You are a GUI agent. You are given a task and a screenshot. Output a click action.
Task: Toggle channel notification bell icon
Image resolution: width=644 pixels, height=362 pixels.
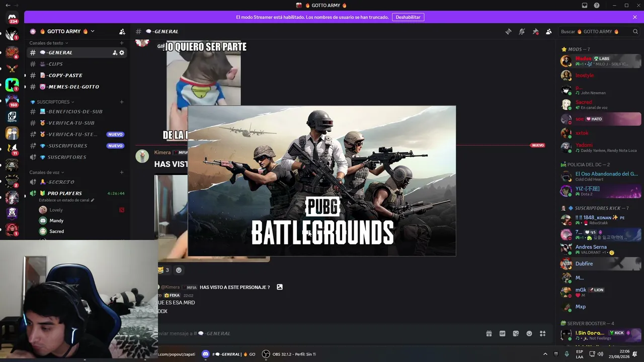coord(522,32)
